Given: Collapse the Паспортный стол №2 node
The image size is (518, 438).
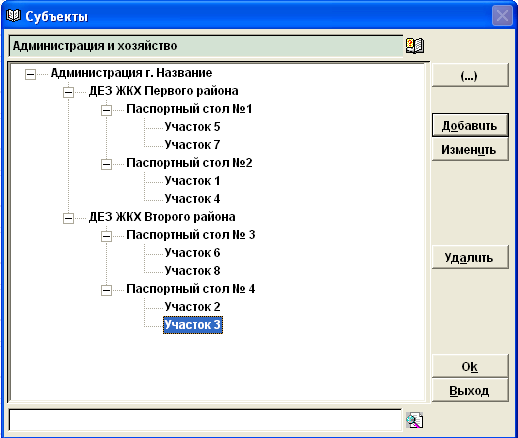Looking at the screenshot, I should click(106, 164).
